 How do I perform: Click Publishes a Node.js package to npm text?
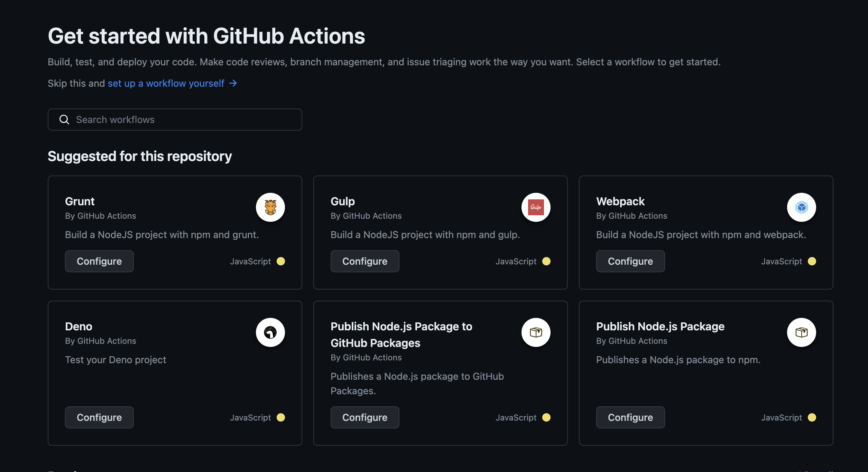tap(678, 360)
